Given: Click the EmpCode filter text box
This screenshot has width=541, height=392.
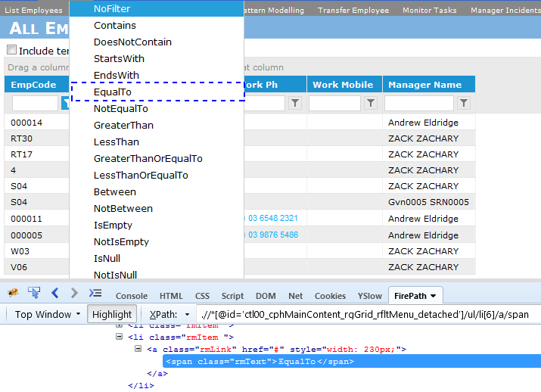Looking at the screenshot, I should coord(35,103).
